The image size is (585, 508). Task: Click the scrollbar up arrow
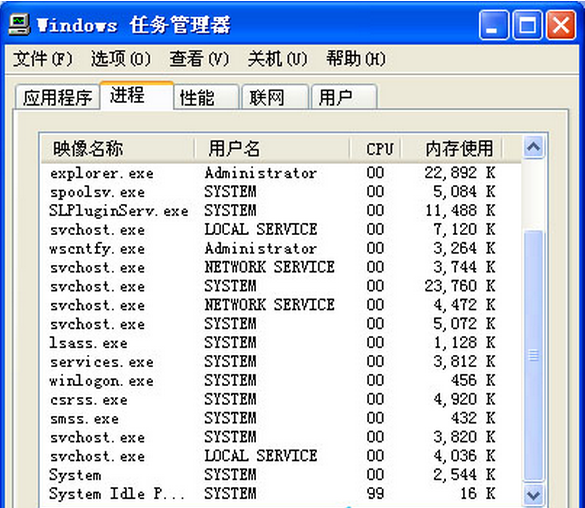[533, 147]
